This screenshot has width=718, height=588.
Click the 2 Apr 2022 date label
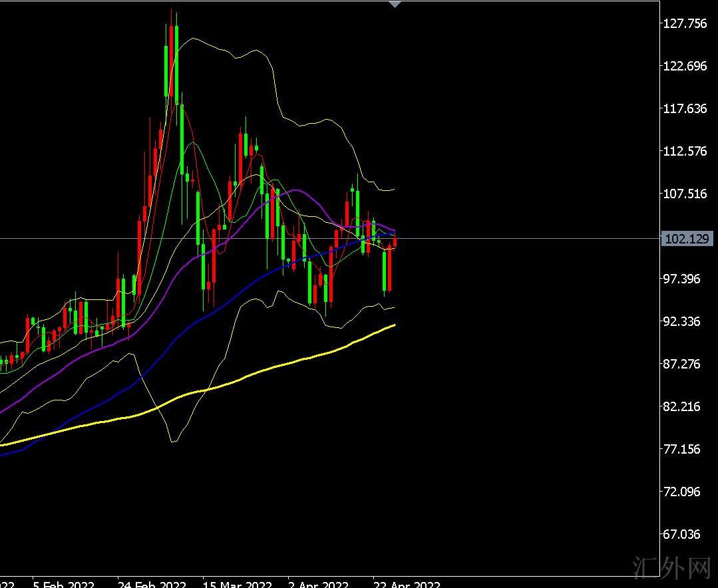click(x=317, y=585)
